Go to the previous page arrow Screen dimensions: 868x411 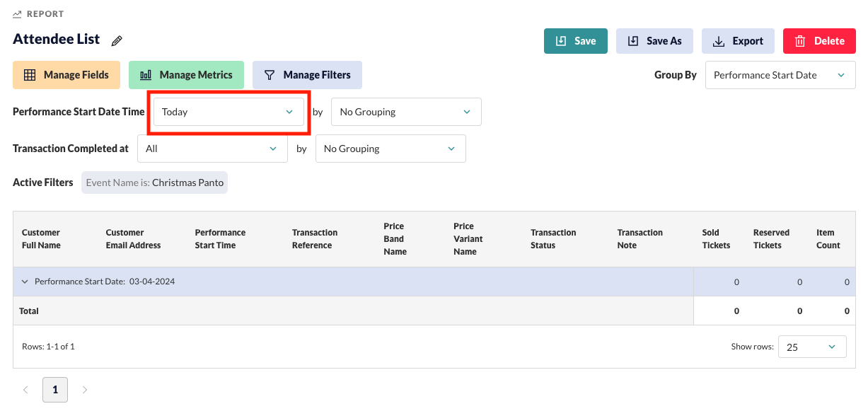coord(26,390)
